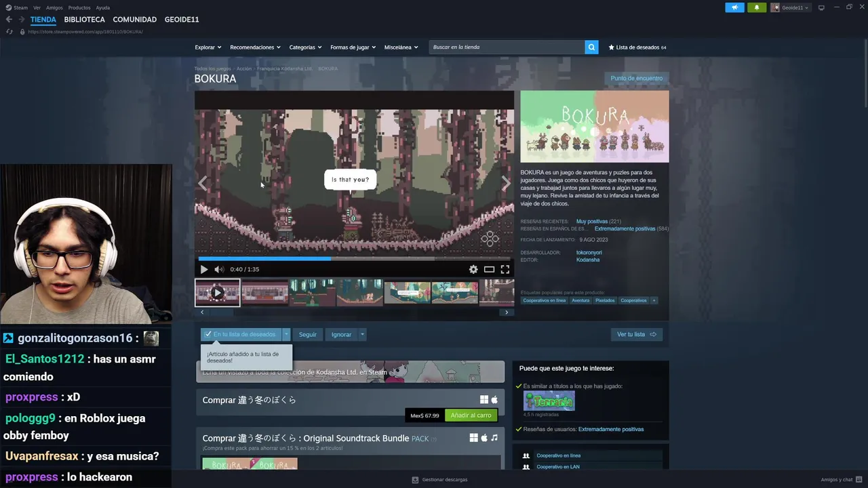Open the Steam big picture monitor icon
The image size is (868, 488).
tap(821, 7)
